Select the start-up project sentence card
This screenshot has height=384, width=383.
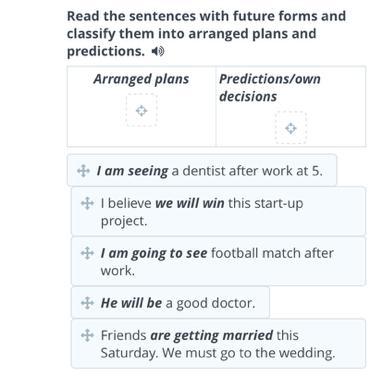click(218, 211)
